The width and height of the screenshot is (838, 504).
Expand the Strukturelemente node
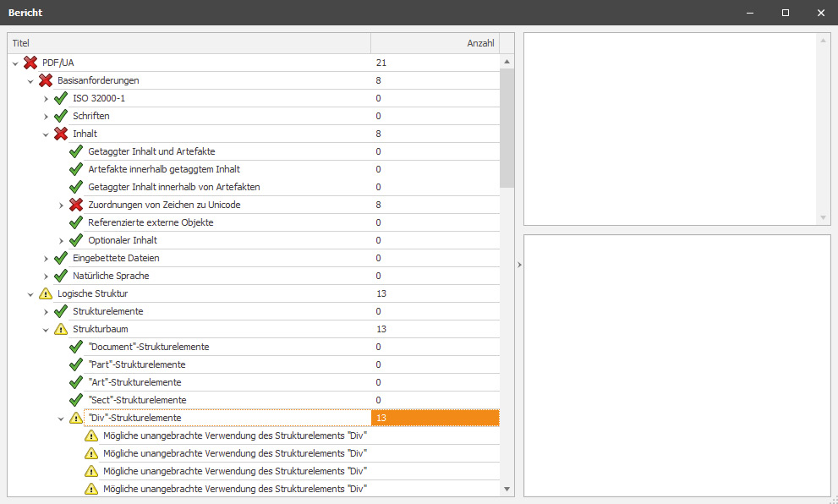(x=46, y=311)
